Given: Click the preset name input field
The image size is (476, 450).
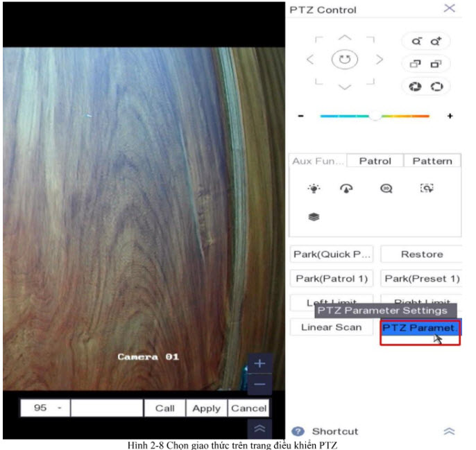Looking at the screenshot, I should click(x=107, y=408).
